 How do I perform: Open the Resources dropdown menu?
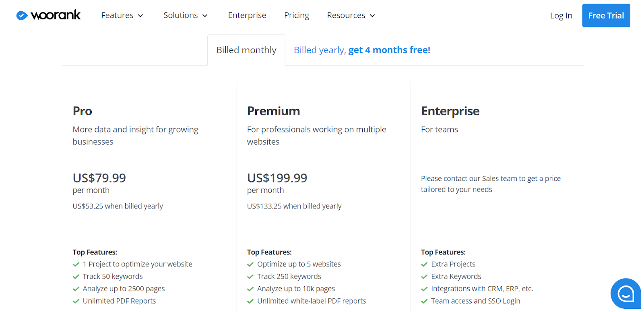351,15
